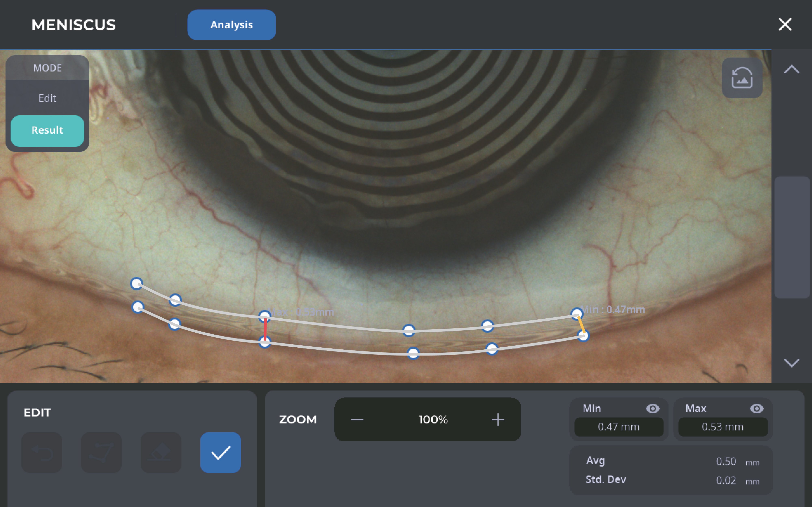Viewport: 812px width, 507px height.
Task: Zoom out with the minus icon
Action: 357,419
